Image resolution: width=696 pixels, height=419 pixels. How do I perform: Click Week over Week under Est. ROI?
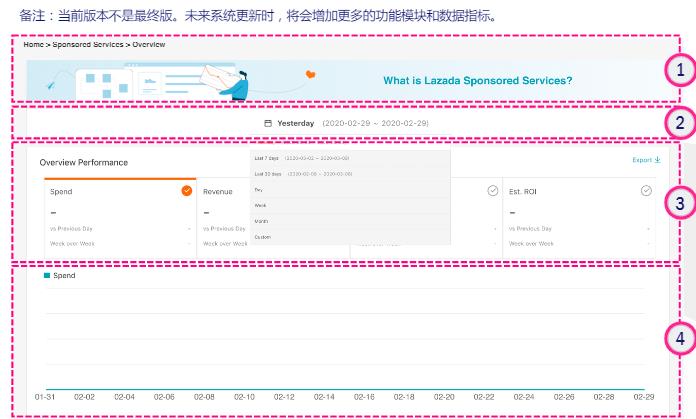(x=531, y=244)
